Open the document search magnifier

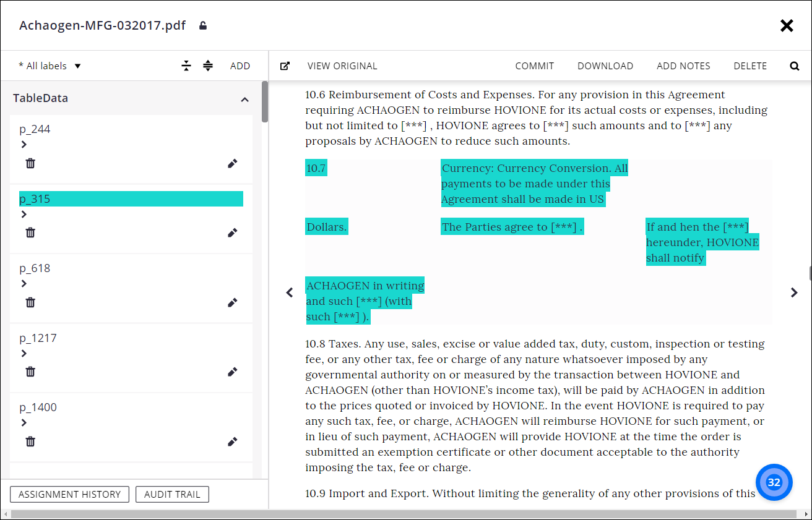point(794,66)
